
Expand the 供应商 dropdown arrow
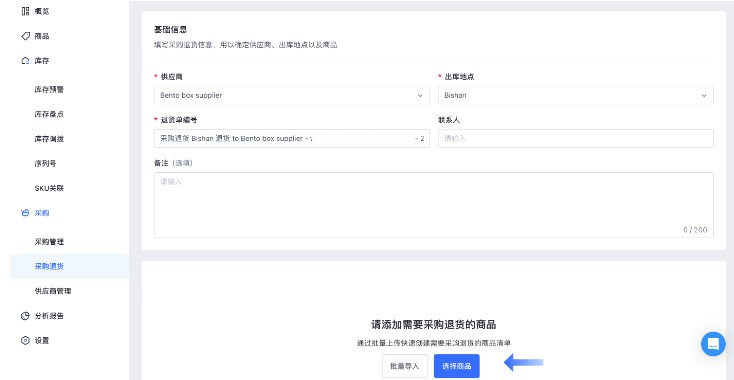point(420,95)
